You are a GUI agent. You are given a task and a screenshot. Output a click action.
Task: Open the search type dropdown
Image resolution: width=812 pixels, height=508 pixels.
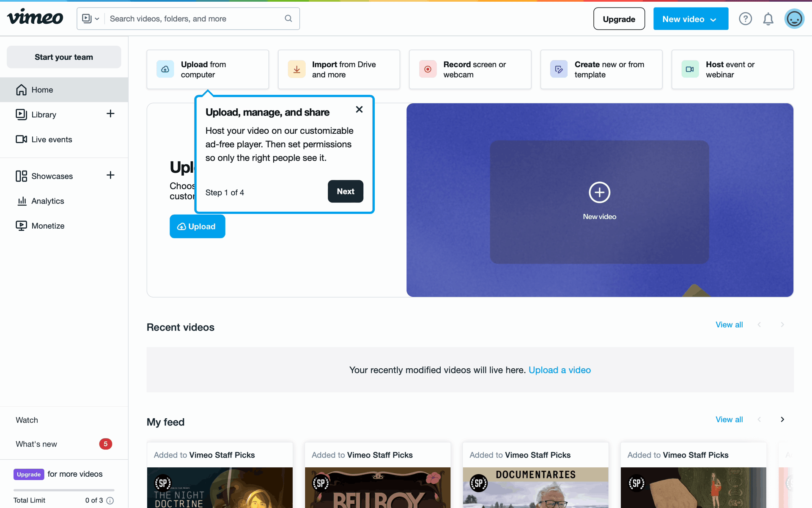[x=91, y=19]
